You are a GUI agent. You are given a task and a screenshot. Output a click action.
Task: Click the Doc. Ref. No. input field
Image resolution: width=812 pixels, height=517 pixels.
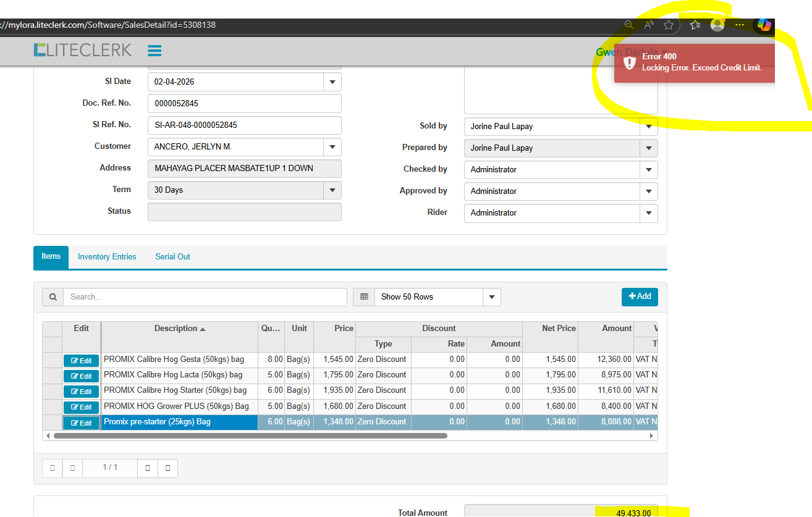(x=244, y=104)
